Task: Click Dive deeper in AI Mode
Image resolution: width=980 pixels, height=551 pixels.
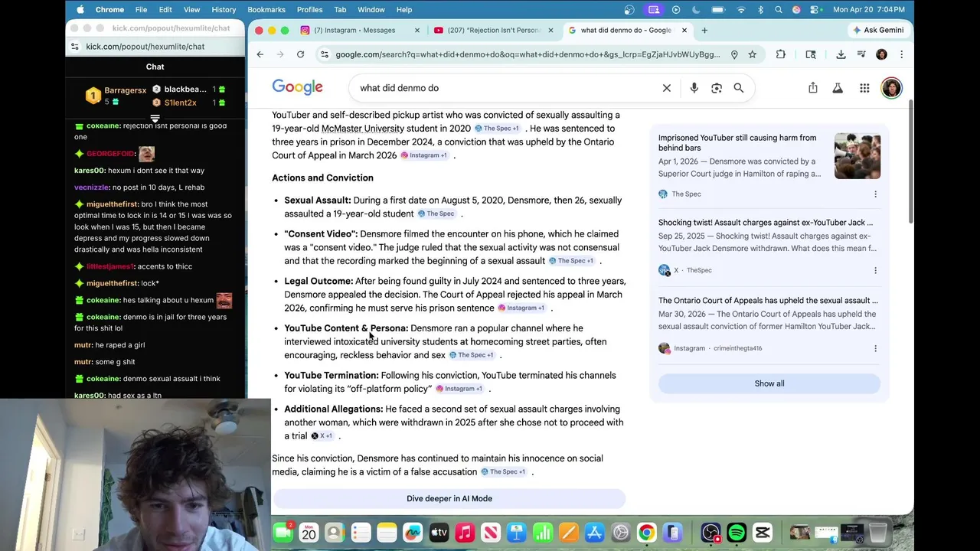Action: [x=449, y=499]
